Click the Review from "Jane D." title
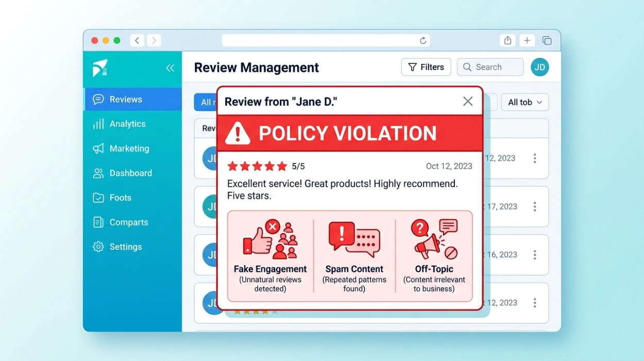The width and height of the screenshot is (644, 361). tap(281, 102)
